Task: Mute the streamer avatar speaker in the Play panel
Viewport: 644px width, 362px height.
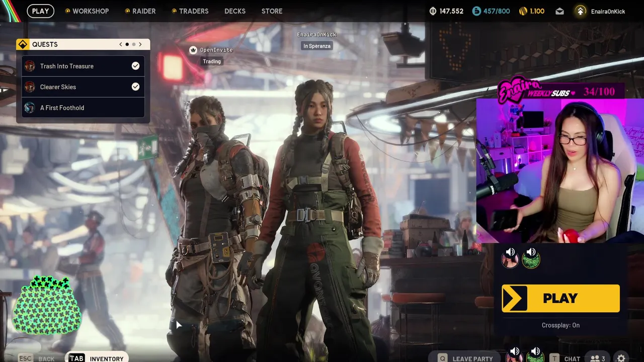Action: [x=510, y=252]
